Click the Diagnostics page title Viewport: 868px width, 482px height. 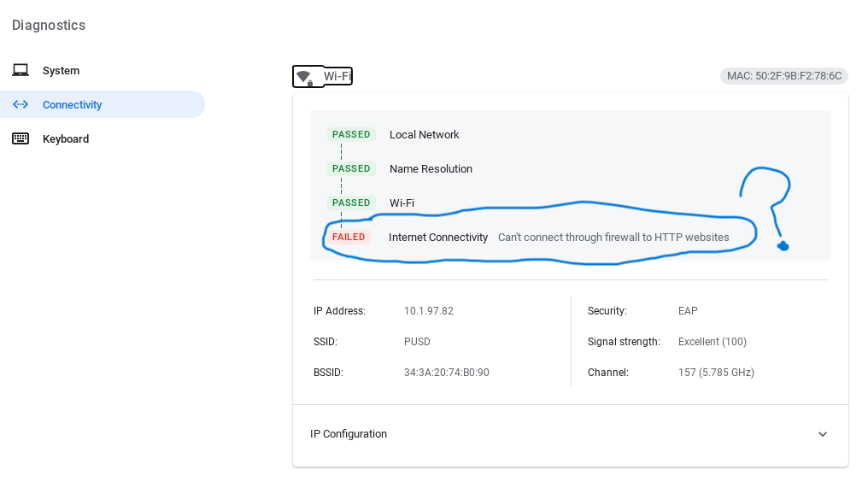tap(49, 25)
